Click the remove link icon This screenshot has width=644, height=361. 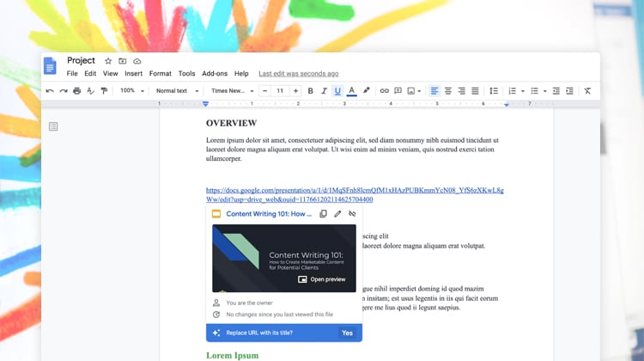click(352, 214)
